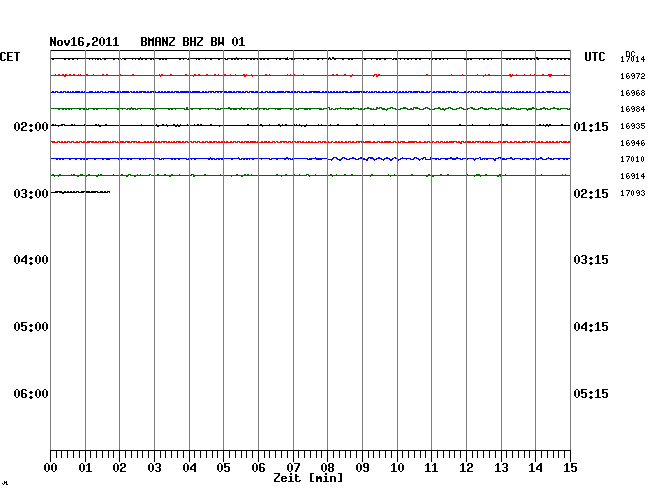Click the channel code BHZ in header

193,42
